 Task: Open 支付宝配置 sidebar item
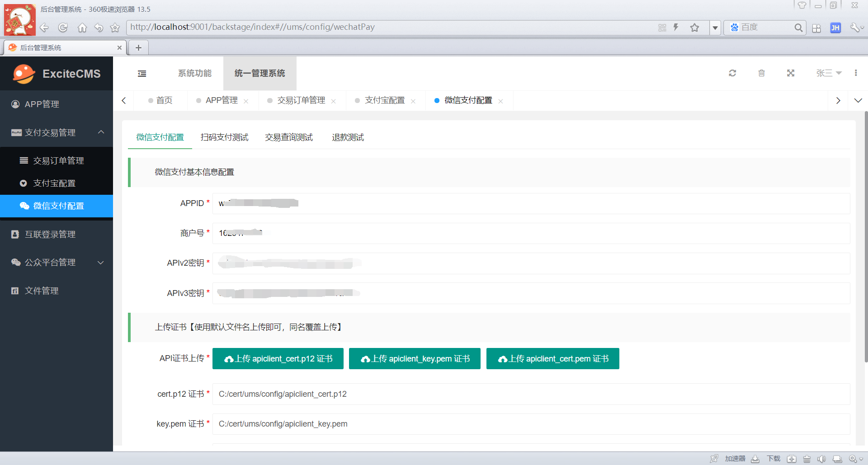(x=57, y=183)
